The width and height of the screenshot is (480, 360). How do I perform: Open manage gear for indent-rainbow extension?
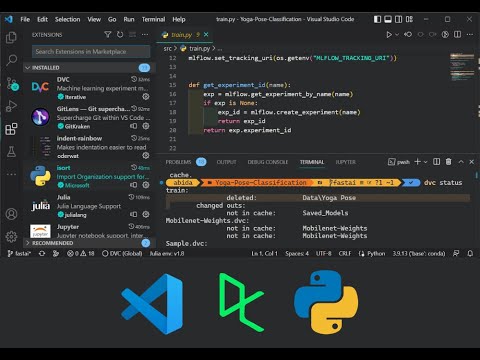(146, 155)
